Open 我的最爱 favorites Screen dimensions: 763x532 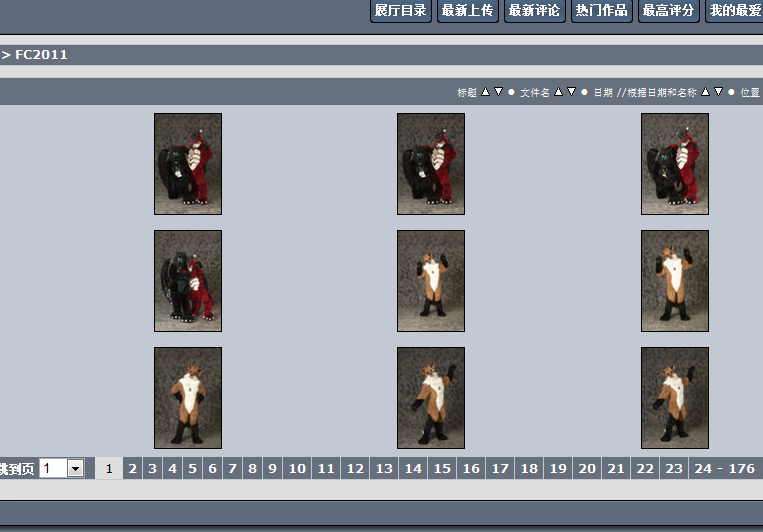(x=734, y=11)
